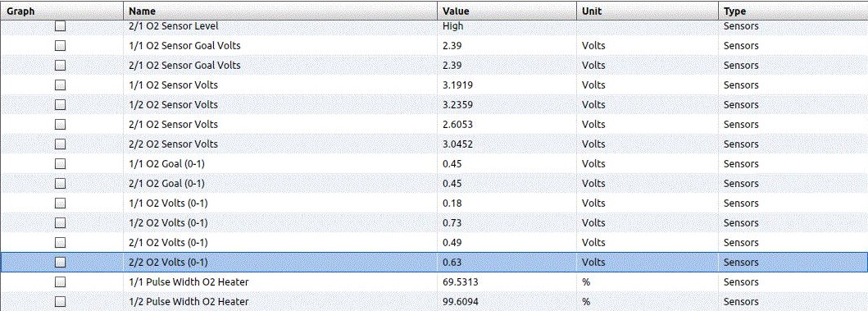The height and width of the screenshot is (311, 868).
Task: Select the 2/1 O2 Sensor Level name
Action: [x=173, y=26]
